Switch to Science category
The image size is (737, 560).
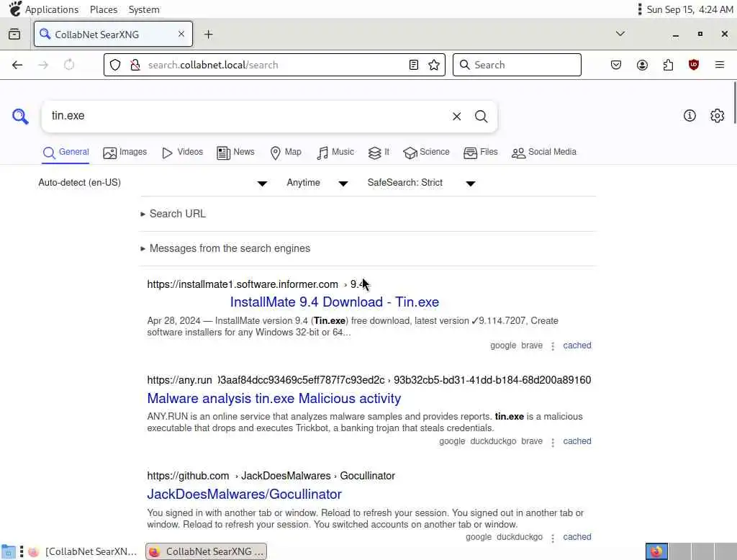(426, 153)
